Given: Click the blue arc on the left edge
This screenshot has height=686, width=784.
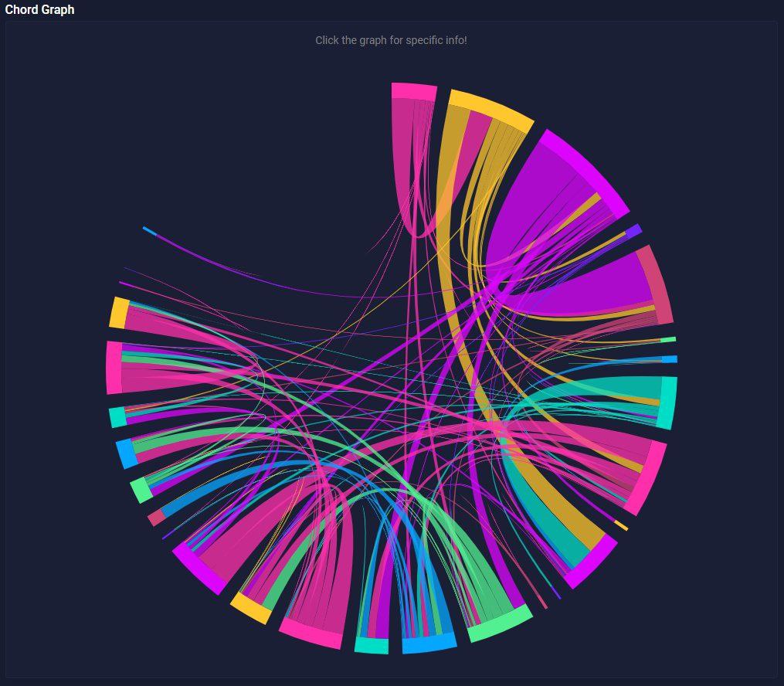Looking at the screenshot, I should click(x=126, y=453).
